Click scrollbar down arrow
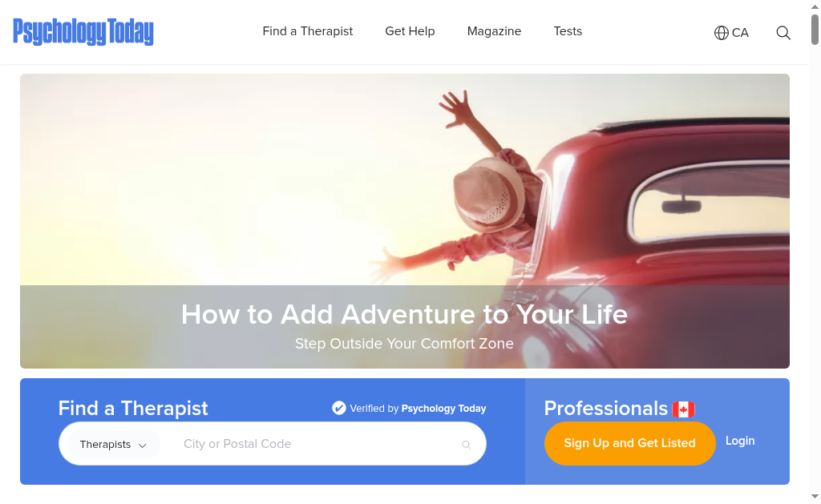 coord(815,496)
